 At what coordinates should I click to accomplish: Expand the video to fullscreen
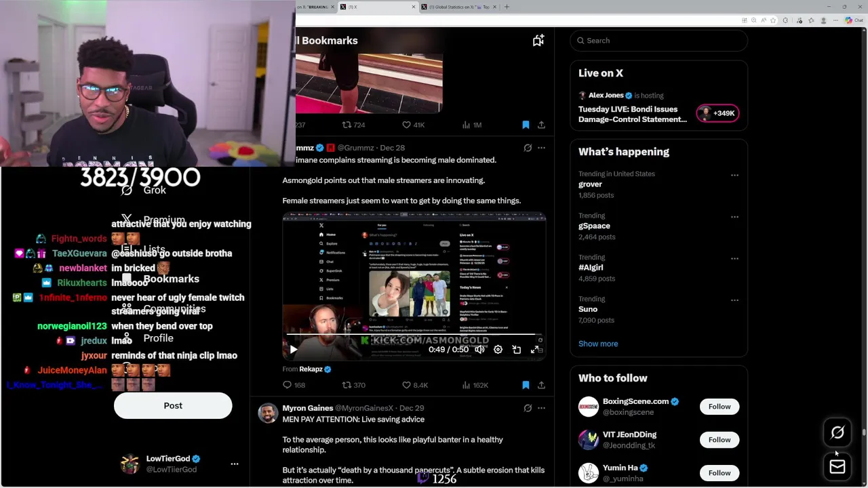click(x=534, y=350)
